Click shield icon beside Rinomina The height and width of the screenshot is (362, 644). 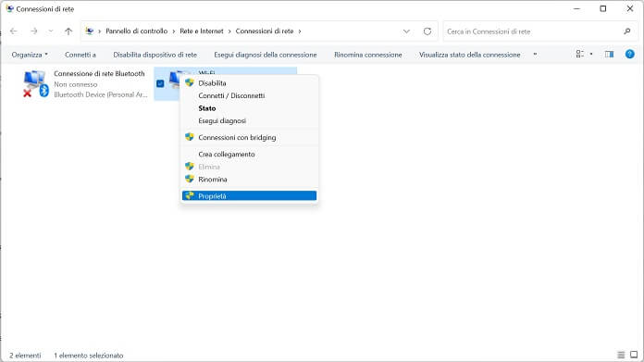point(190,179)
